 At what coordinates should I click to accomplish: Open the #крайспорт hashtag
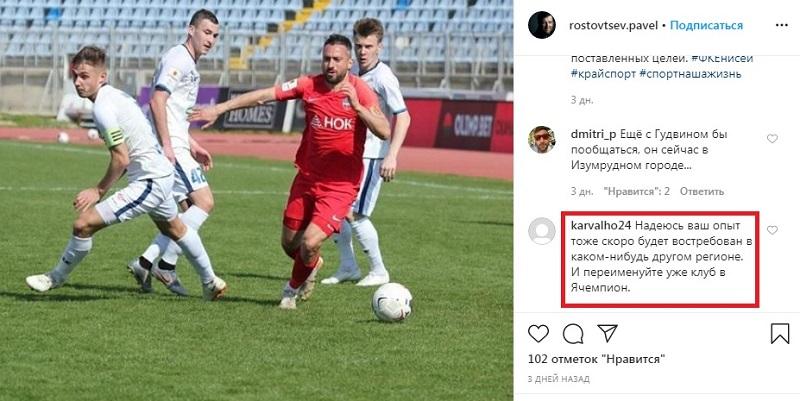pyautogui.click(x=603, y=74)
